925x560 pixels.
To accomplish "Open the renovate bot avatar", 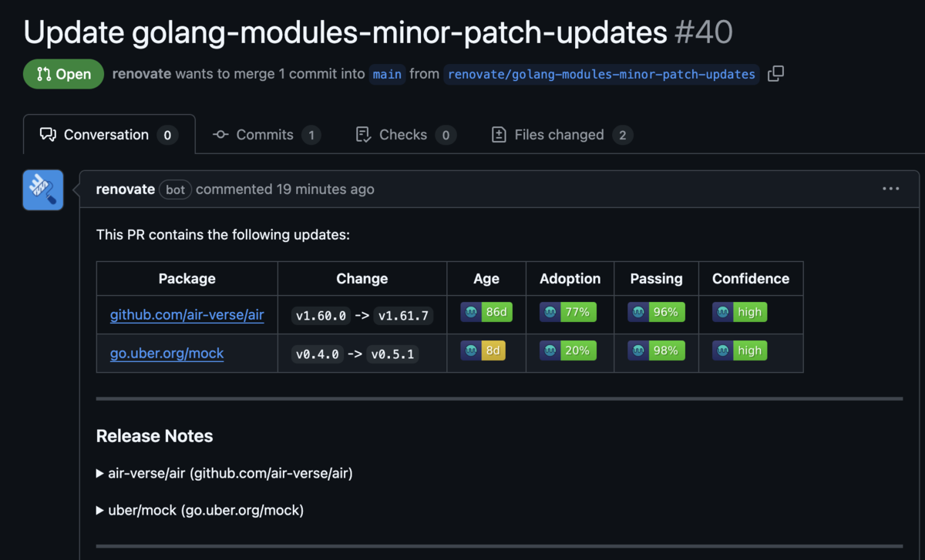I will (43, 189).
